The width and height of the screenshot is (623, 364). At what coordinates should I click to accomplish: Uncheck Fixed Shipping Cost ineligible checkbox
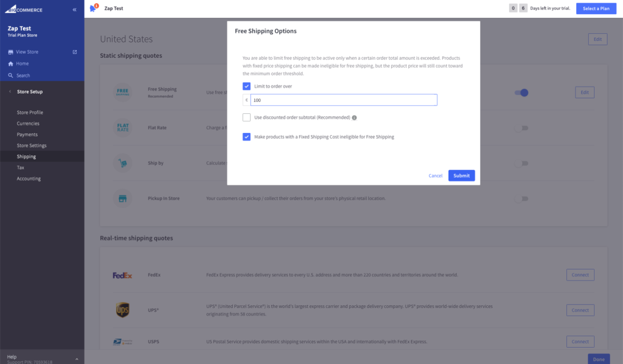246,136
